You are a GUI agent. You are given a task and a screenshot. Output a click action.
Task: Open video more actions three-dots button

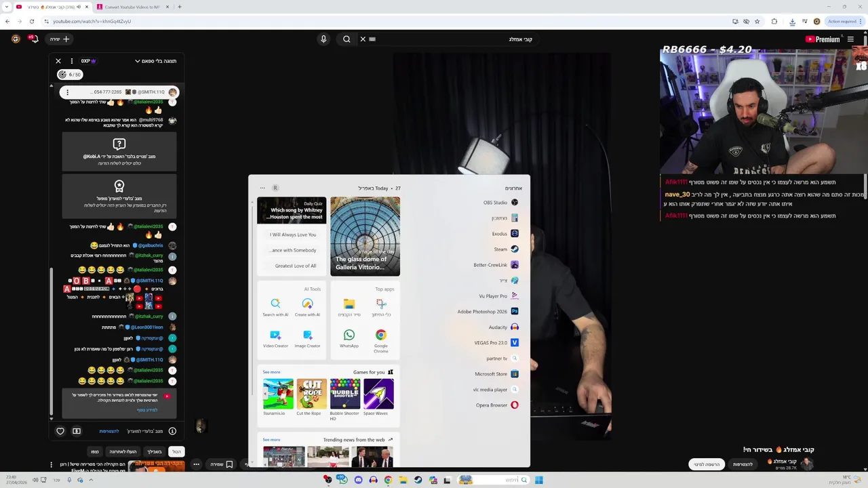point(196,464)
